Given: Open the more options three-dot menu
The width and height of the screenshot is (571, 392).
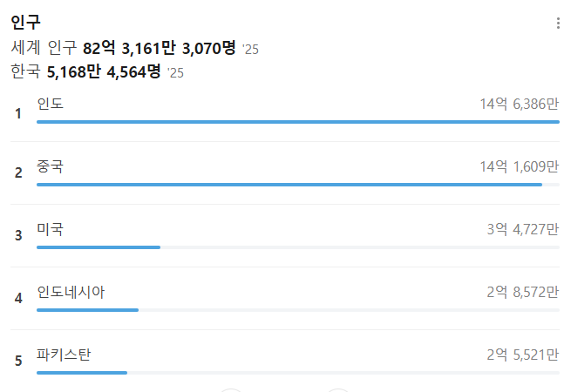Looking at the screenshot, I should (558, 24).
